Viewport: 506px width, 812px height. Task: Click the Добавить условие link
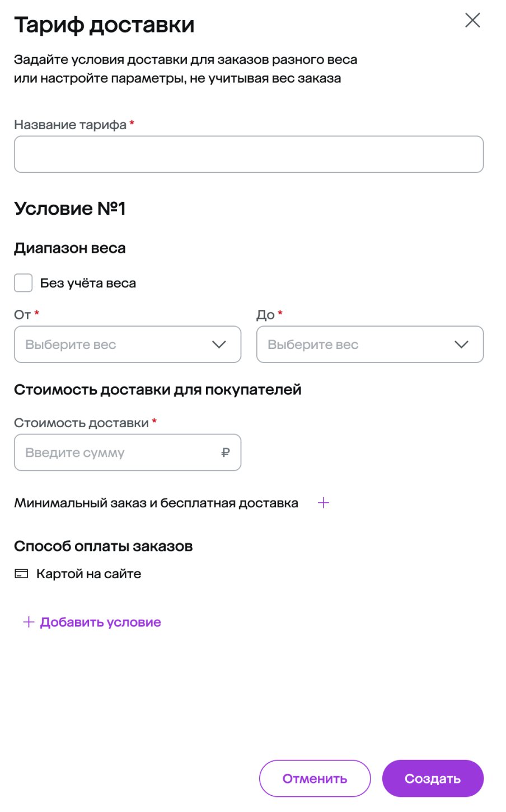[100, 622]
